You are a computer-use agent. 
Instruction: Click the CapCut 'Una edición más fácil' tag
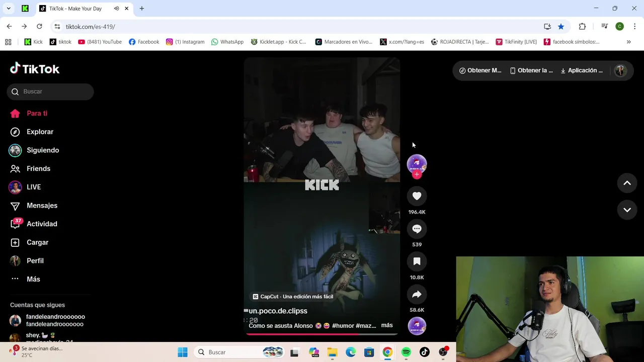coord(293,297)
